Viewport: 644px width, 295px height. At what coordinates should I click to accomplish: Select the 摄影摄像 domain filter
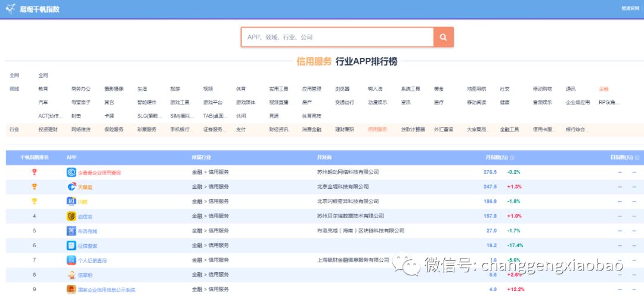pos(114,89)
